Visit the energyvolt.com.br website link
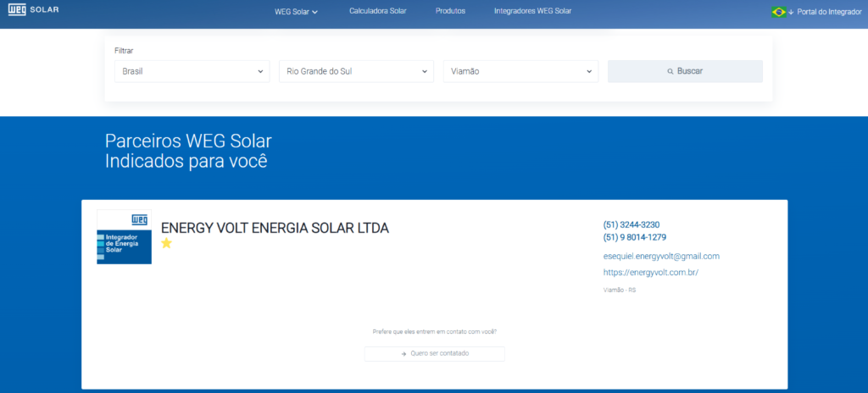Image resolution: width=868 pixels, height=393 pixels. click(x=650, y=273)
